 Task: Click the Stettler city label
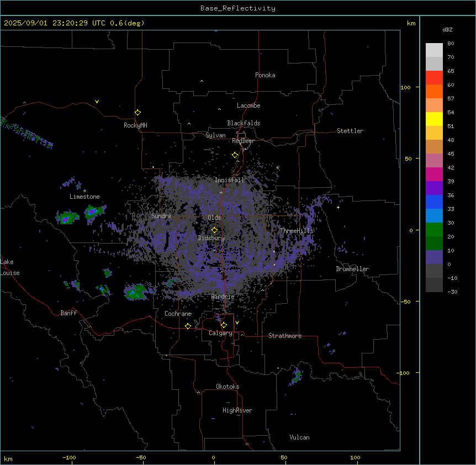point(350,131)
